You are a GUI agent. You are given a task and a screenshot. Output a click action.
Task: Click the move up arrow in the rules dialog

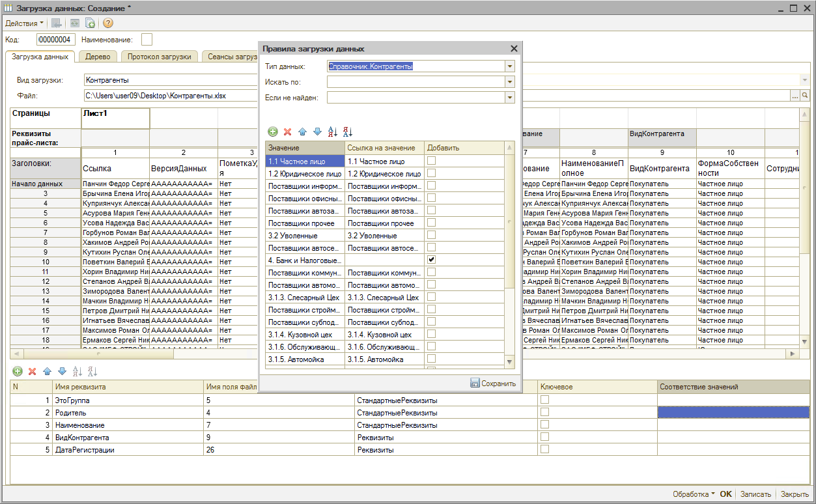point(302,132)
